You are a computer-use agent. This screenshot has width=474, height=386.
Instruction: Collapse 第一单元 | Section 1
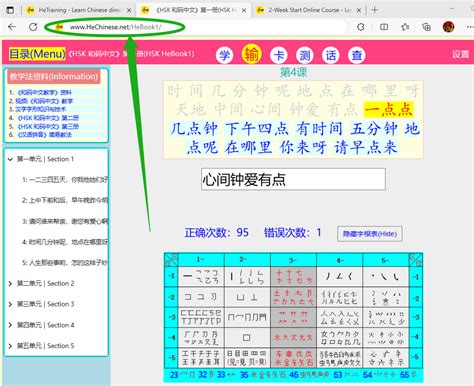(45, 159)
